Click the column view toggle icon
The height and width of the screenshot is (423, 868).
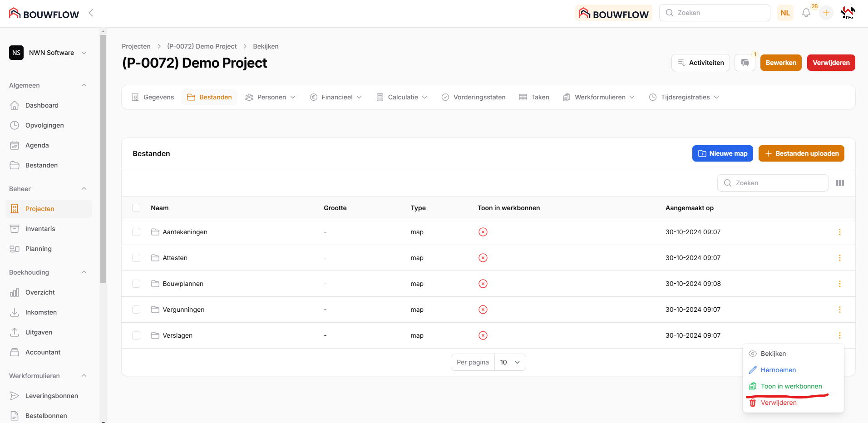click(840, 183)
